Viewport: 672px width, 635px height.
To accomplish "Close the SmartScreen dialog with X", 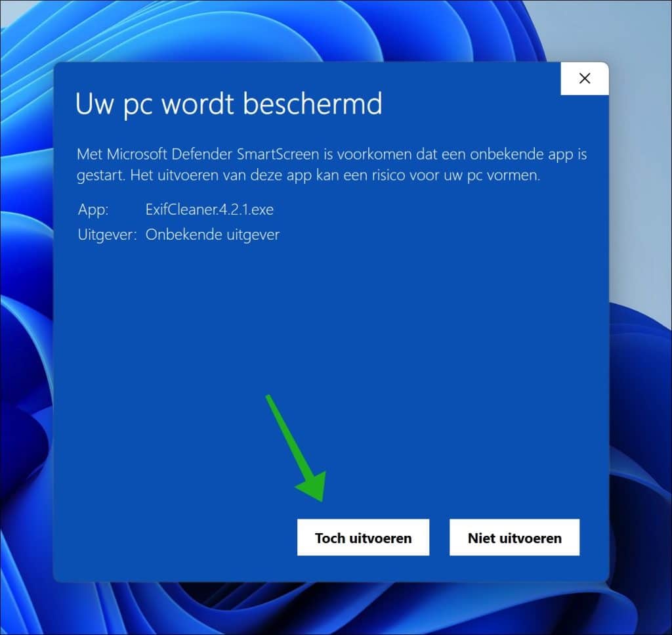I will (x=585, y=78).
